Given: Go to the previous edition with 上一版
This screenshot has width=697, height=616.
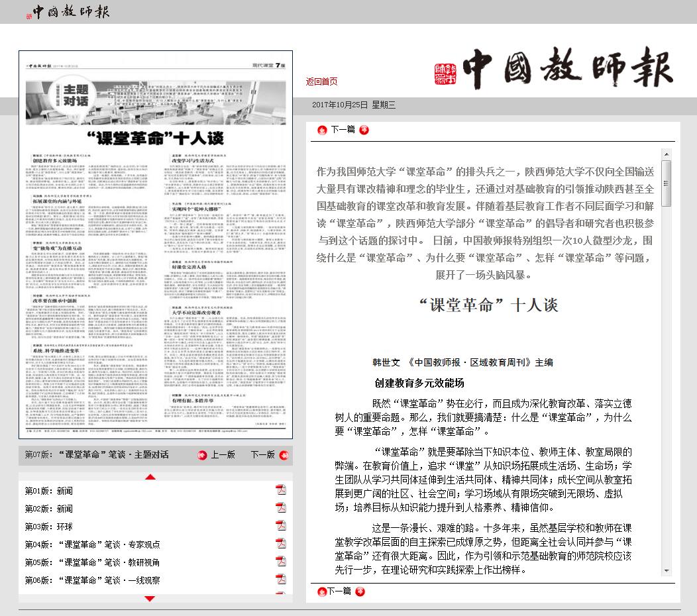Looking at the screenshot, I should click(223, 454).
